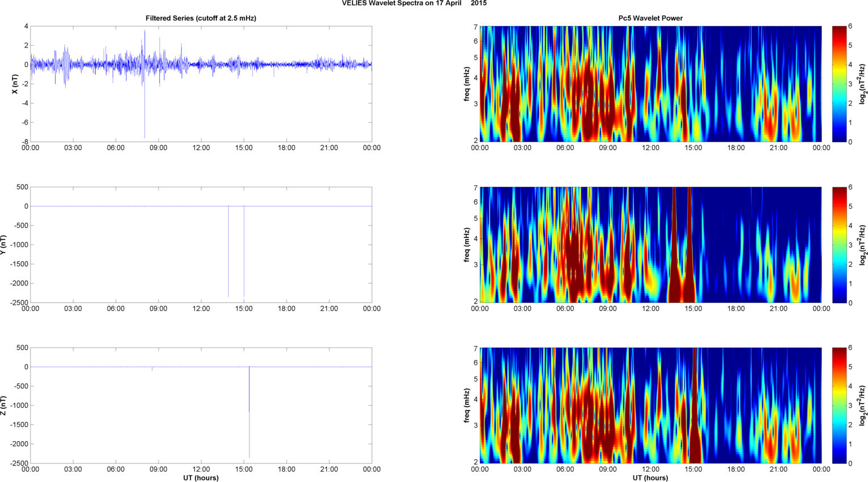The width and height of the screenshot is (868, 482).
Task: Click 'UT (hours)' label below the bottom spectrogram
Action: 650,478
